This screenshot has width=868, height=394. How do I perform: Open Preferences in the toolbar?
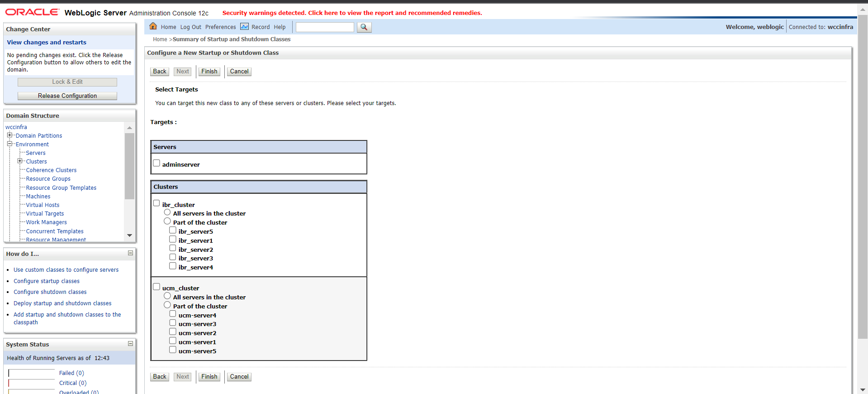(221, 27)
